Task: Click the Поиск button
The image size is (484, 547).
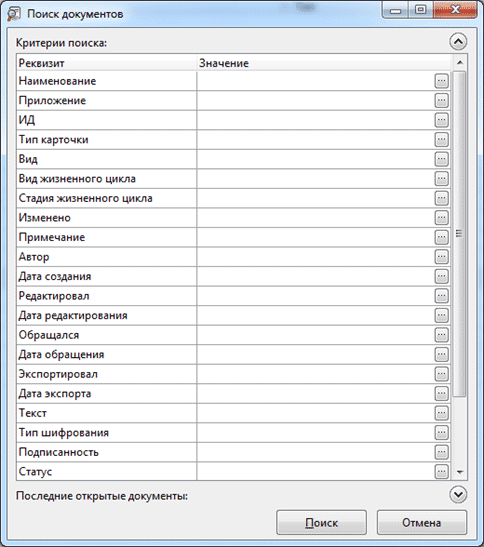Action: (321, 522)
